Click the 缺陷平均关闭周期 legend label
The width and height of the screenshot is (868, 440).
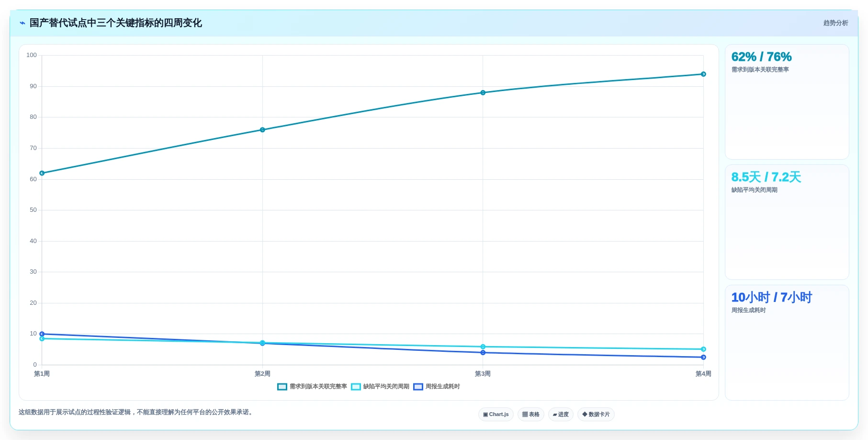coord(386,387)
